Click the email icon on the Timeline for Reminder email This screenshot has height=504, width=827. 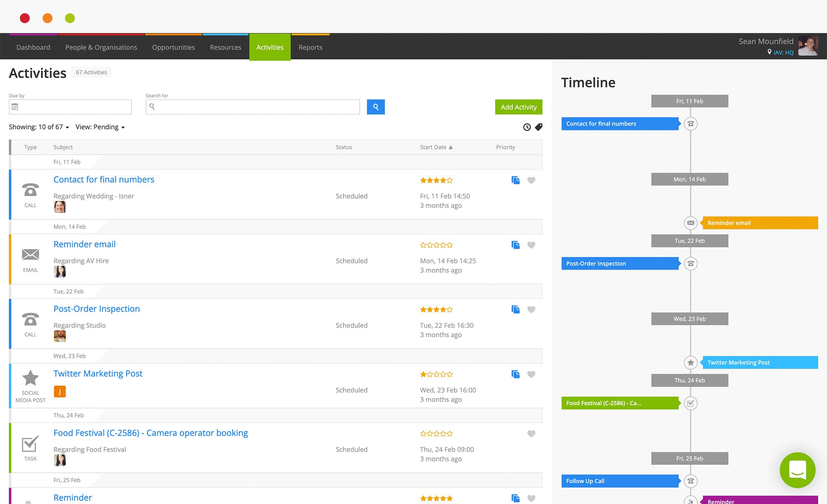(689, 223)
